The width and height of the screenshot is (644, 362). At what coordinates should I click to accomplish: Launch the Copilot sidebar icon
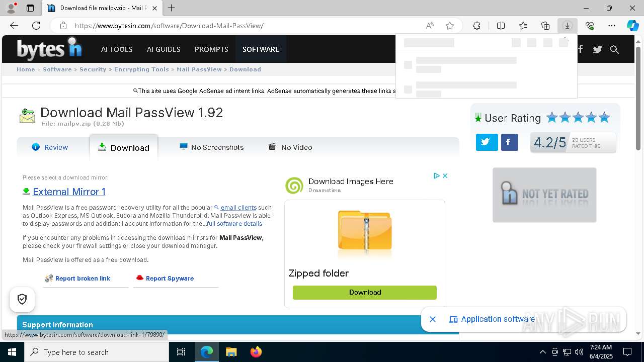632,26
